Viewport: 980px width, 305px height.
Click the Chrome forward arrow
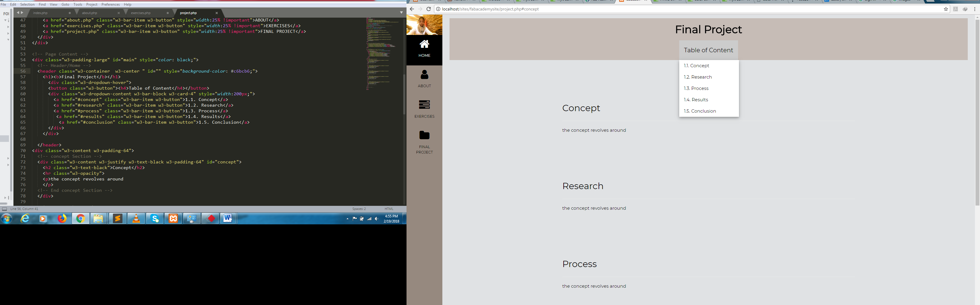coord(420,9)
